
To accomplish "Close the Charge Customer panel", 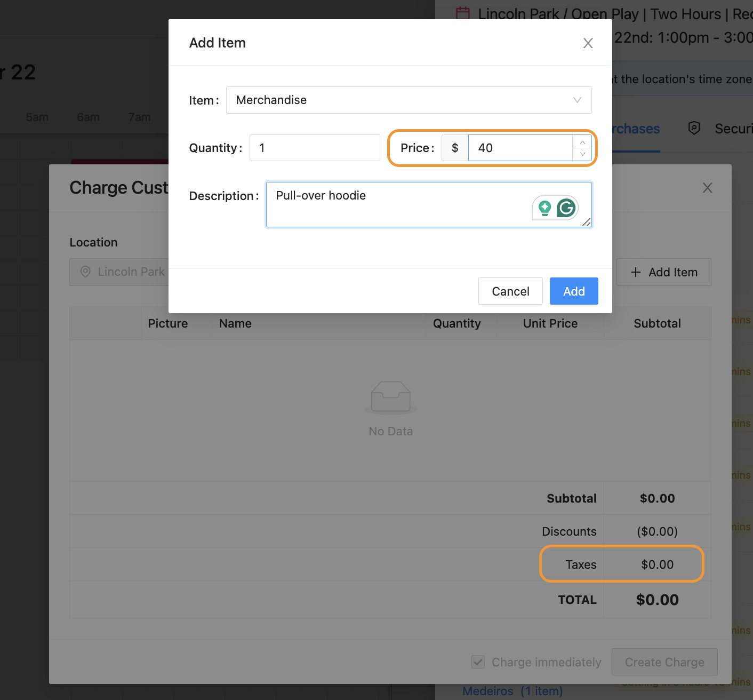I will [x=707, y=188].
